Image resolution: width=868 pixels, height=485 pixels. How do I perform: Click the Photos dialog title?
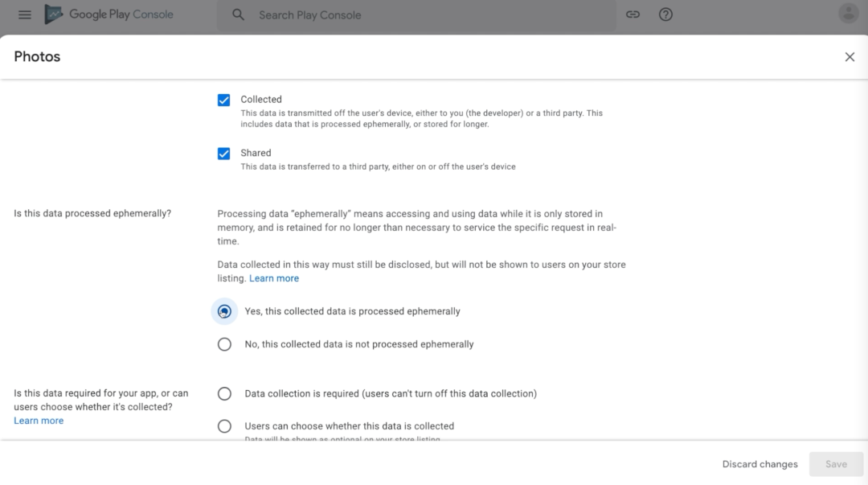[x=37, y=56]
